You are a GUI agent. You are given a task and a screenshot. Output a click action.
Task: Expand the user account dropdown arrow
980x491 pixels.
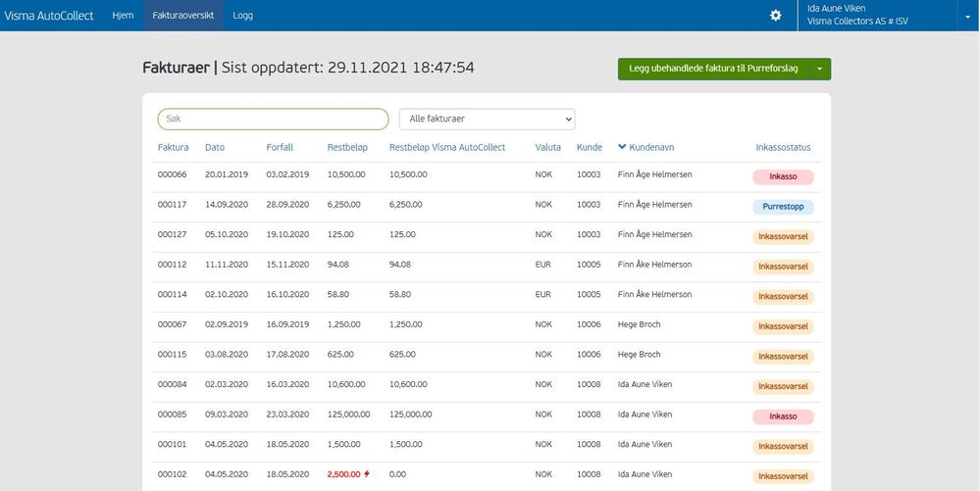(x=967, y=16)
